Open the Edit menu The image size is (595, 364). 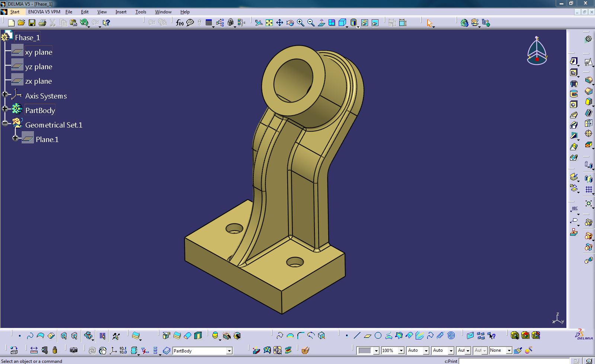click(85, 12)
